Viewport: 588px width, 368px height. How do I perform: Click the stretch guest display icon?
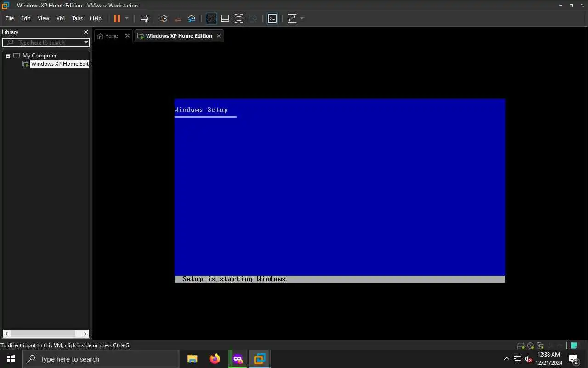coord(292,18)
